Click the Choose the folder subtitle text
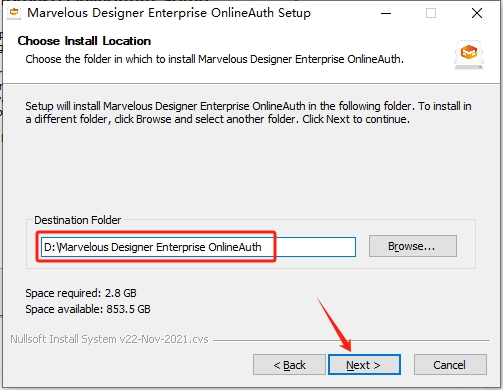 [x=215, y=59]
